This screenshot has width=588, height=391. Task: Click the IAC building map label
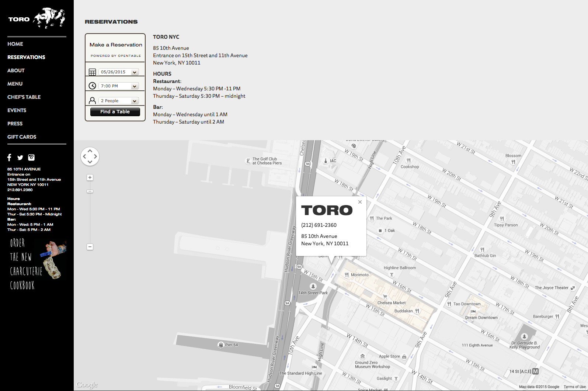(x=333, y=161)
